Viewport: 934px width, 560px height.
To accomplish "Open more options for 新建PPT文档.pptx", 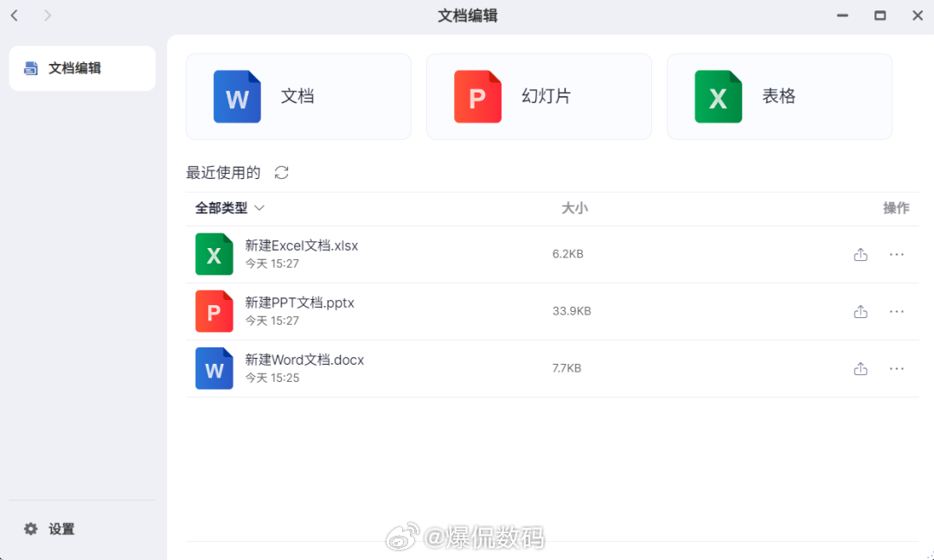I will click(897, 311).
